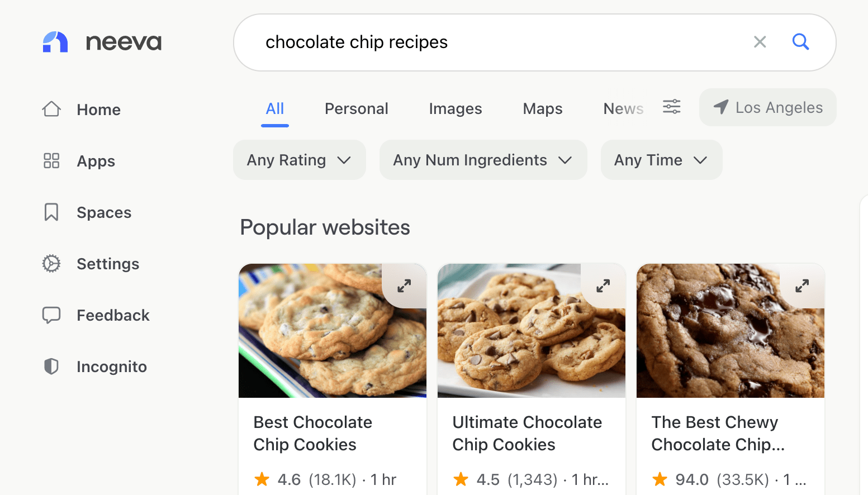Expand the Ultimate Chocolate Chip Cookies card

603,286
